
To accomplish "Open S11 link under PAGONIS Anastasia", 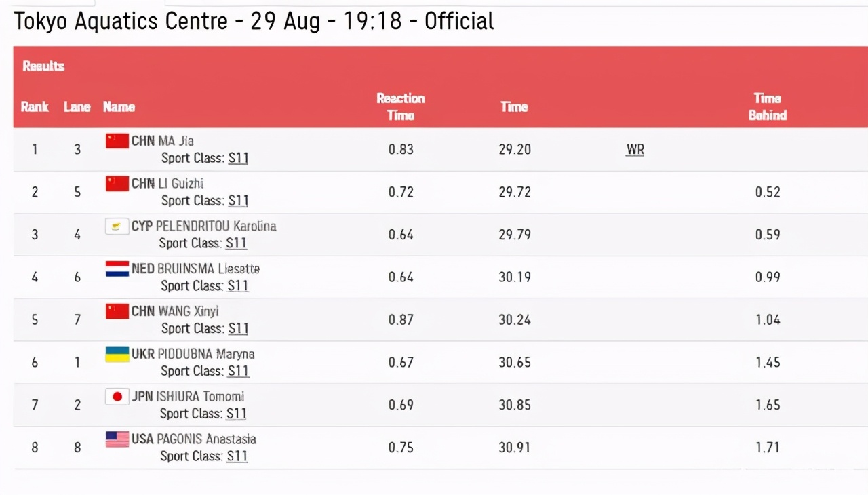I will pos(237,456).
